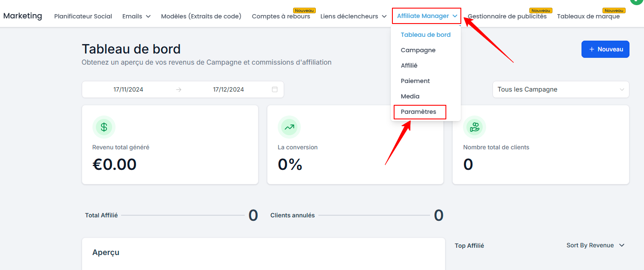Open Paiement menu entry
Image resolution: width=644 pixels, height=270 pixels.
pos(415,81)
